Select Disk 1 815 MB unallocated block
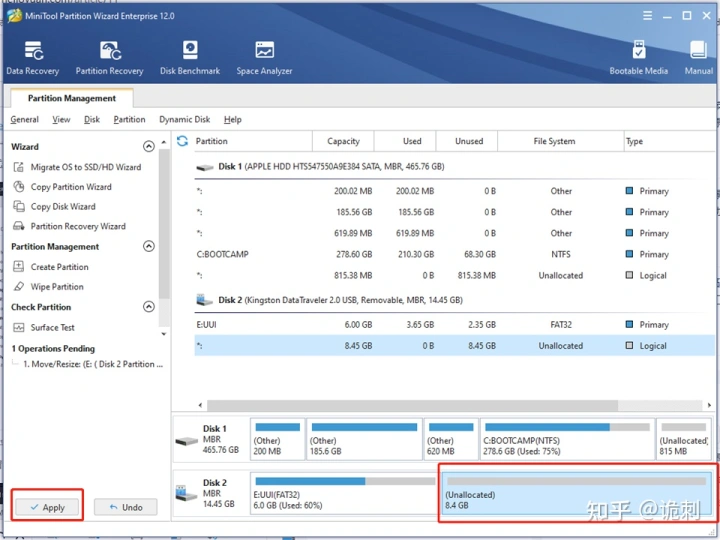 tap(684, 439)
